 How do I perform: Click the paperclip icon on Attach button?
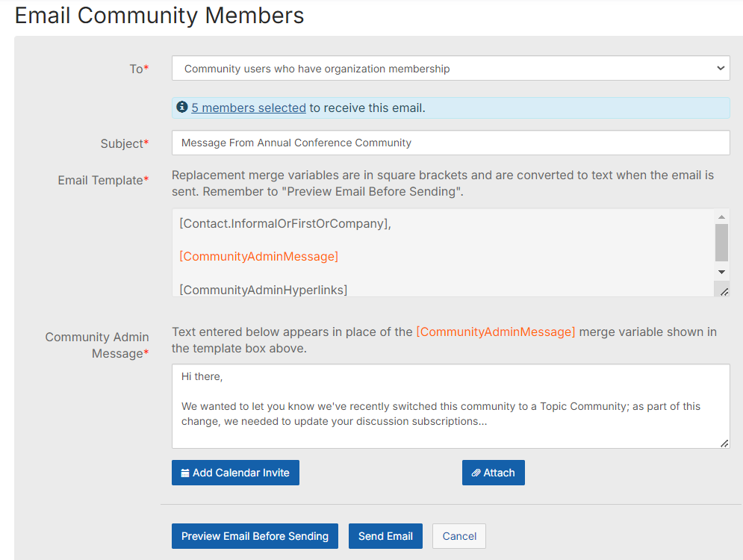(x=476, y=473)
